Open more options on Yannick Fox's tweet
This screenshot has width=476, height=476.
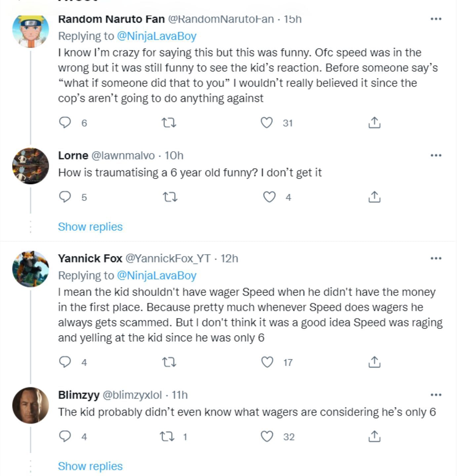point(436,258)
